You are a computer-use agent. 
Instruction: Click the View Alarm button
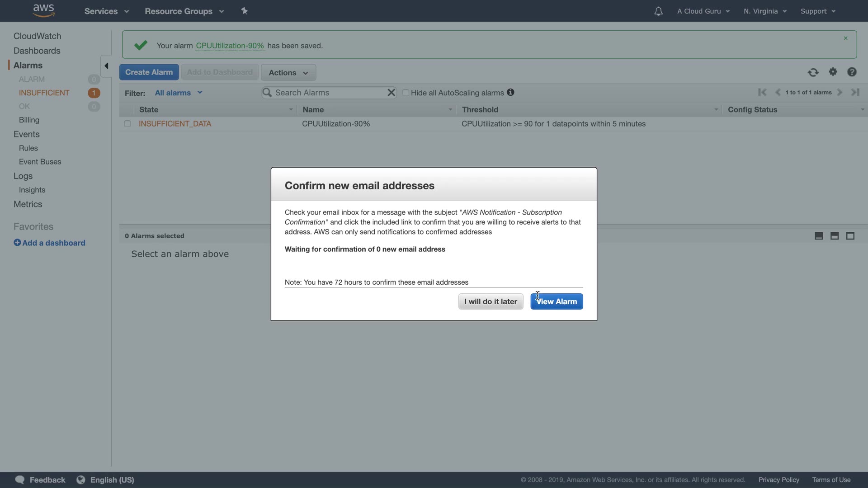pos(557,301)
